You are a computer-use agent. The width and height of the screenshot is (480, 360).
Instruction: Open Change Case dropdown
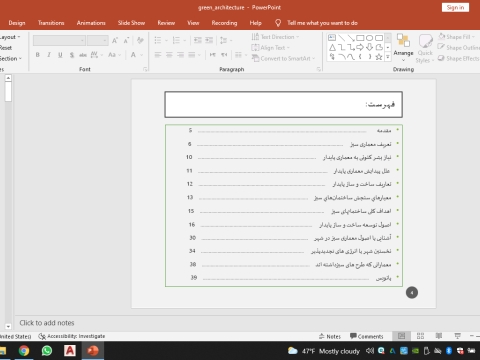(x=114, y=55)
